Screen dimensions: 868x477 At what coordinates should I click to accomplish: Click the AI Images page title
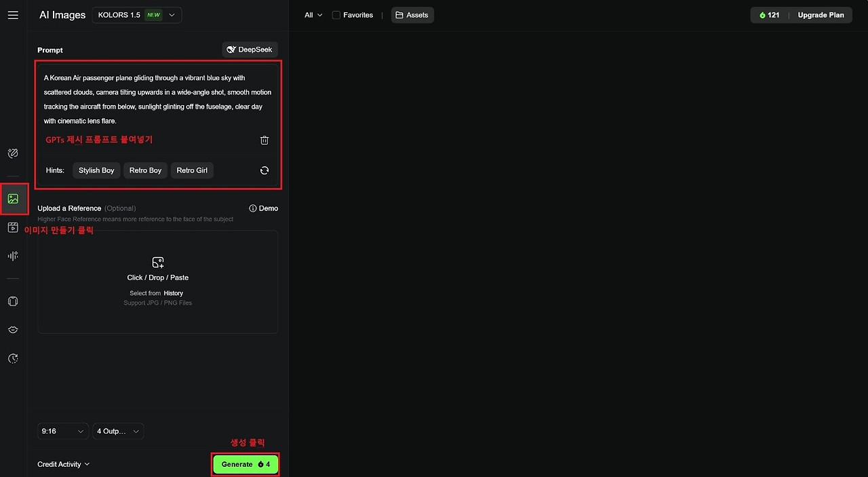(x=62, y=15)
